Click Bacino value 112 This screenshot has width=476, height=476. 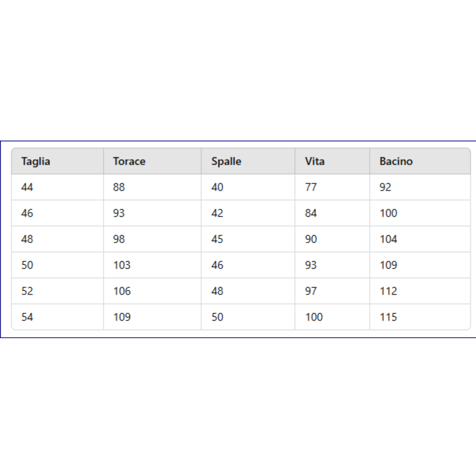pyautogui.click(x=388, y=291)
